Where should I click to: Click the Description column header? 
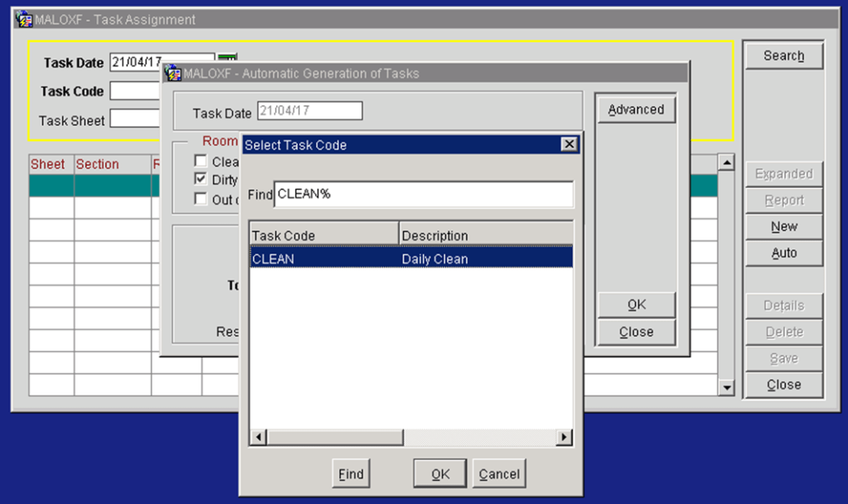(486, 235)
